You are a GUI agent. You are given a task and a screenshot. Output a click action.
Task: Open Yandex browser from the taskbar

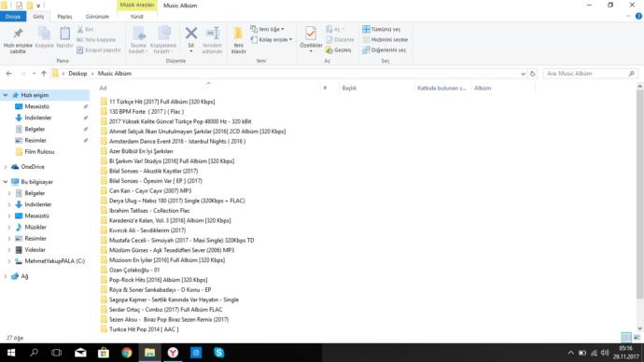click(173, 353)
